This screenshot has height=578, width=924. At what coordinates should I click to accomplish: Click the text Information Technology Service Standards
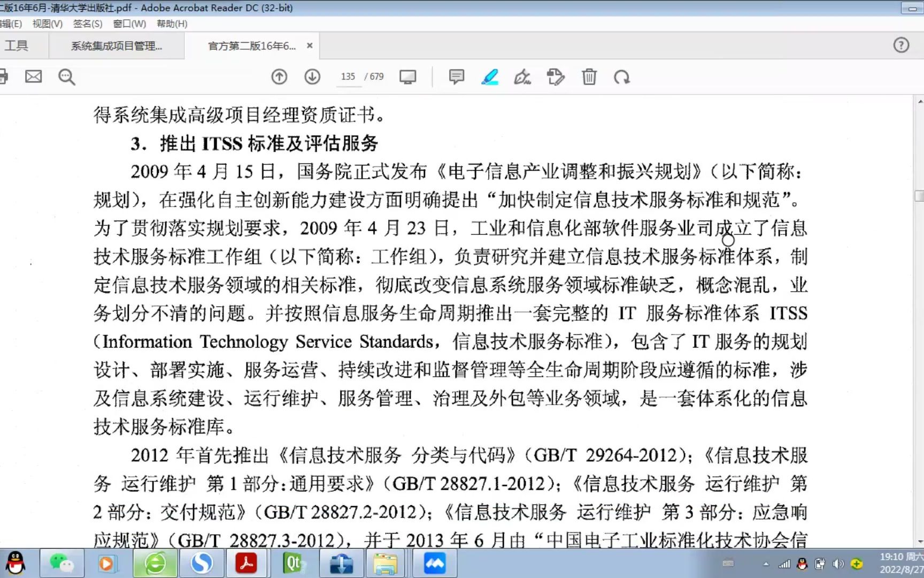[x=267, y=342]
